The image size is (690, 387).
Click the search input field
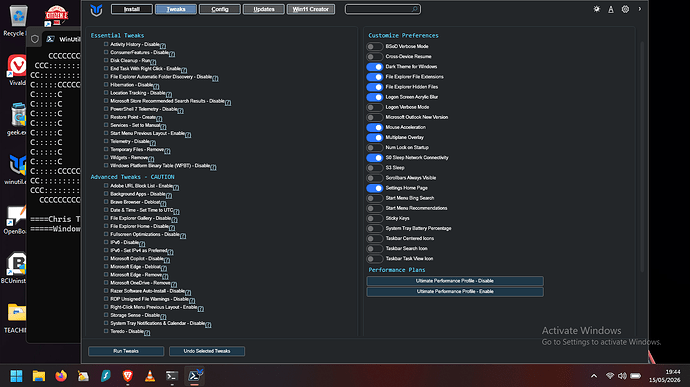coord(382,9)
